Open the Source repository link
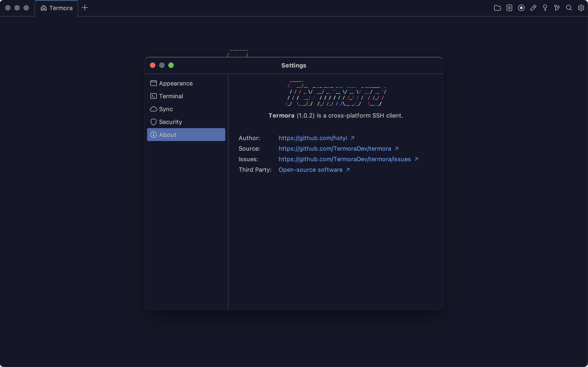The image size is (588, 367). tap(335, 149)
